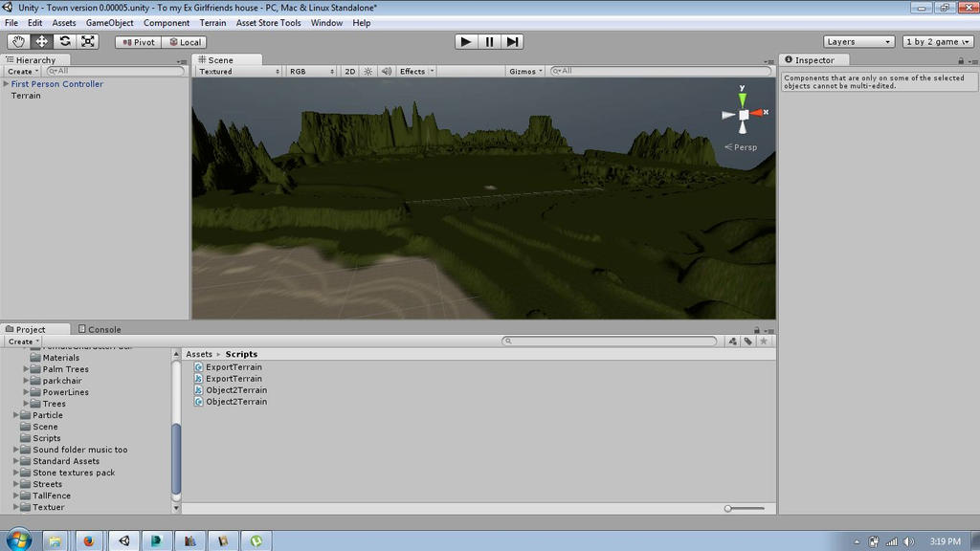This screenshot has width=980, height=551.
Task: Click Assets in the breadcrumb path
Action: click(x=199, y=354)
